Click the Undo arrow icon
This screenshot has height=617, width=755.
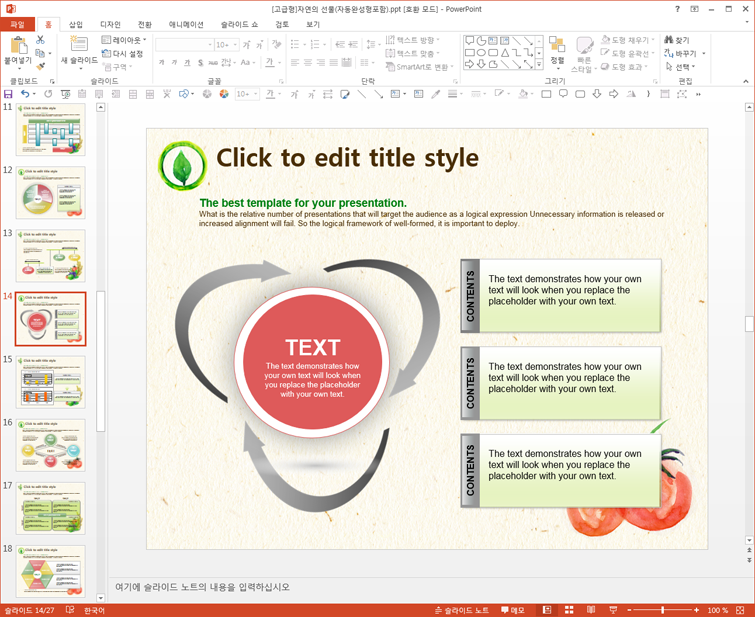25,94
